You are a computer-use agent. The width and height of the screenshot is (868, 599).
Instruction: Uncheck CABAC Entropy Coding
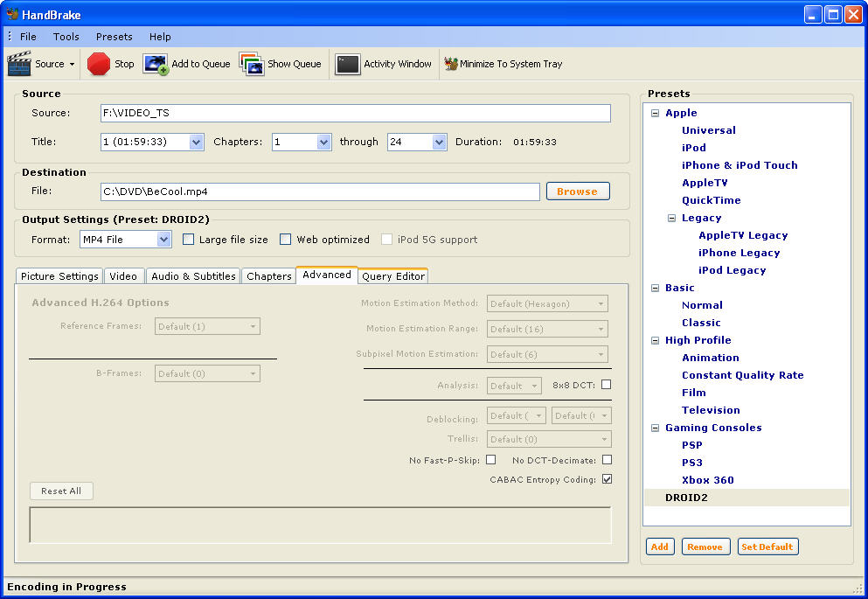tap(607, 479)
